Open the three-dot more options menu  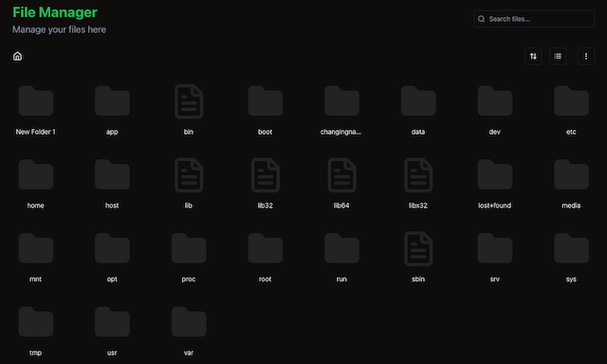click(586, 57)
